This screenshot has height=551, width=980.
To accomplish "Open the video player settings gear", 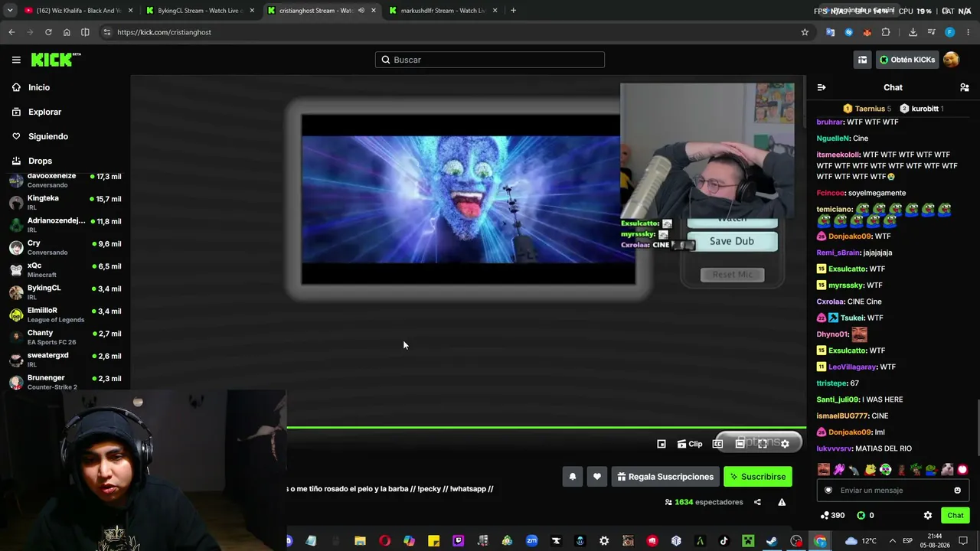I will 785,444.
